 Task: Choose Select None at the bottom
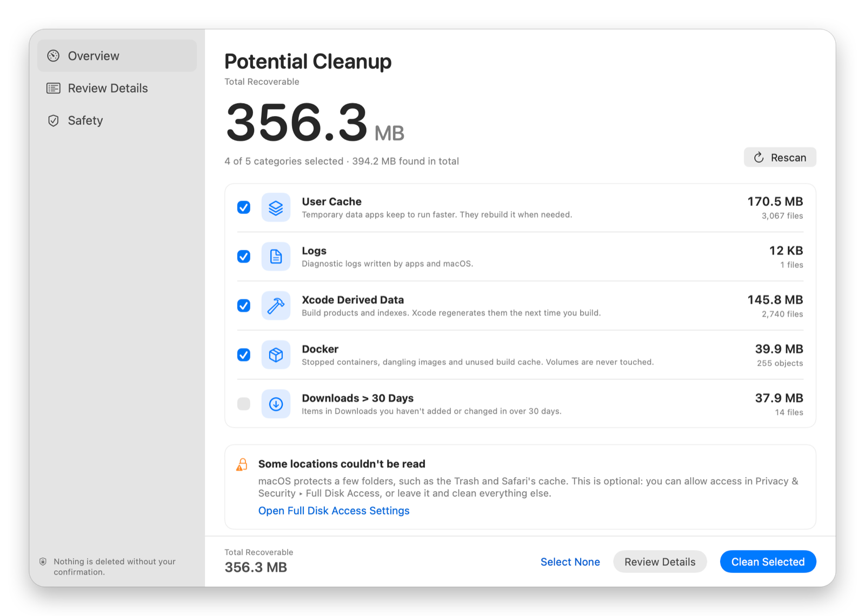(x=570, y=562)
